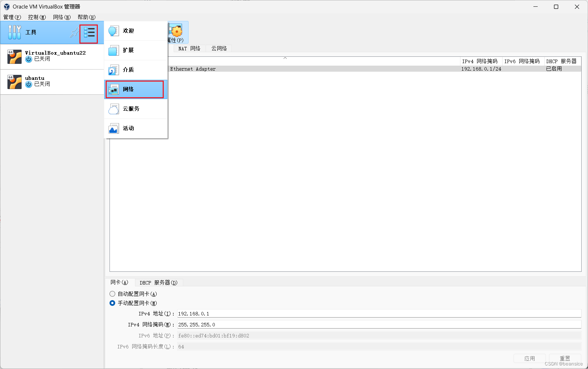Select manual adapter configuration (手动配置网卡)

112,303
